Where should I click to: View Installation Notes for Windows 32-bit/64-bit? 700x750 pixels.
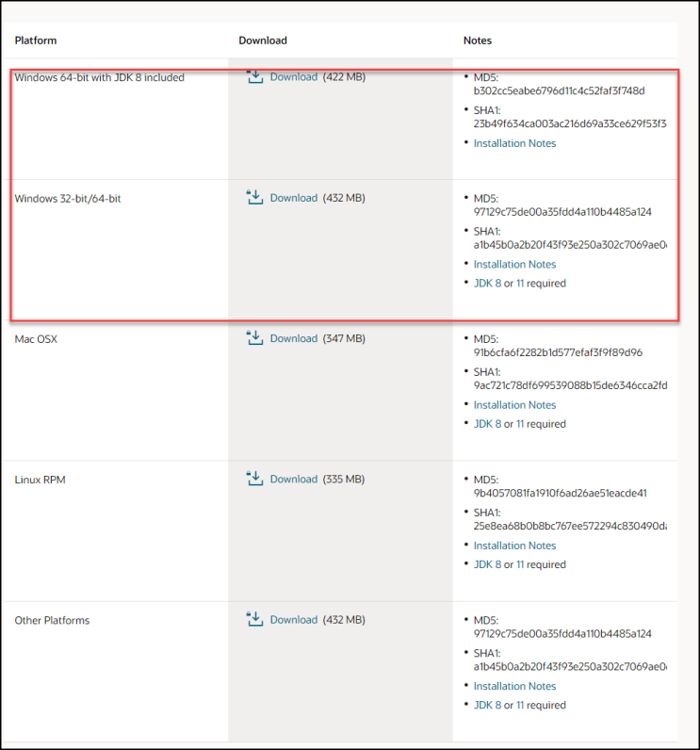pyautogui.click(x=514, y=265)
